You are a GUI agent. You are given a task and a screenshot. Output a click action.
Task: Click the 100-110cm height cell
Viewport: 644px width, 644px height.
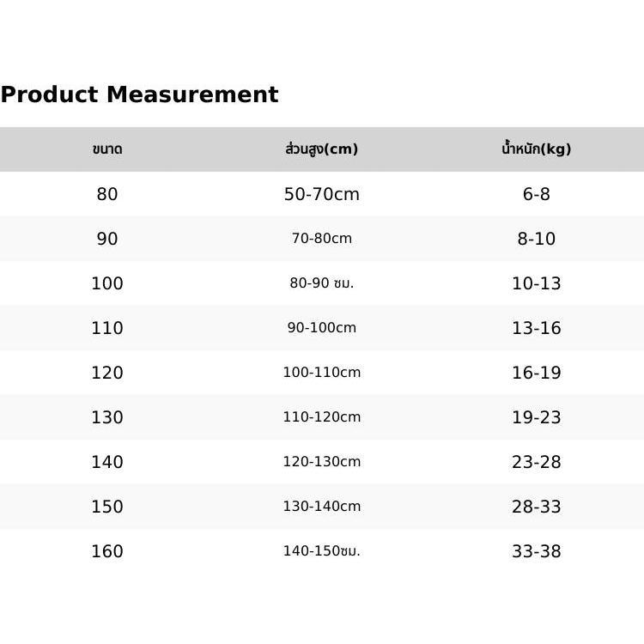(x=321, y=373)
